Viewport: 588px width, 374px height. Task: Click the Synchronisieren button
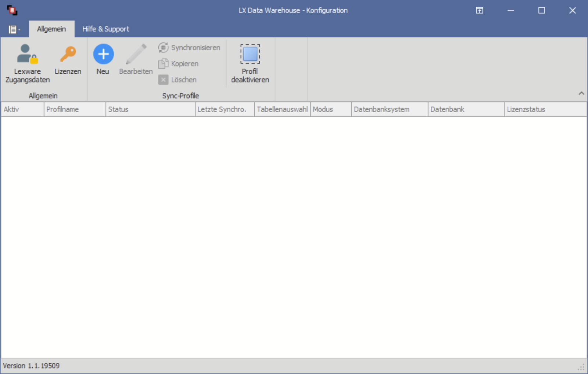pos(189,48)
